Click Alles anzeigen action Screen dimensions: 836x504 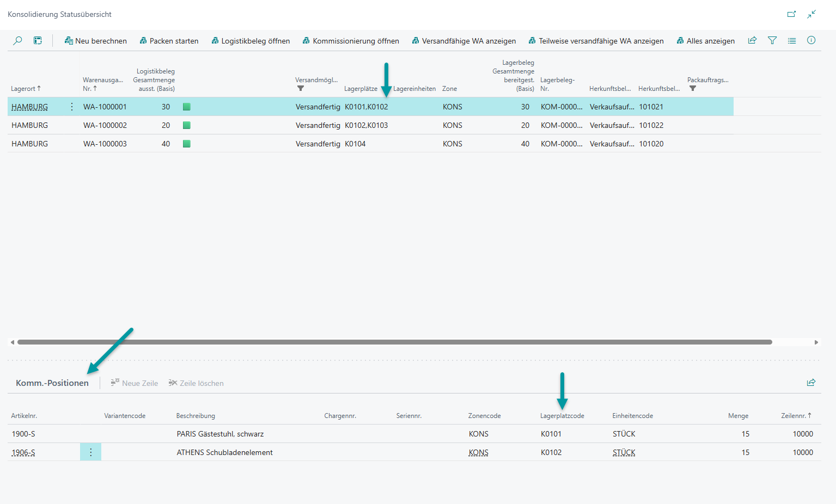pyautogui.click(x=706, y=41)
